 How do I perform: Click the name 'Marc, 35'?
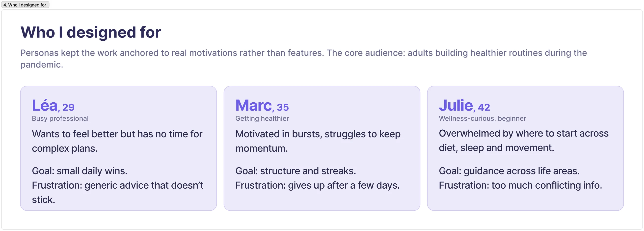(262, 105)
